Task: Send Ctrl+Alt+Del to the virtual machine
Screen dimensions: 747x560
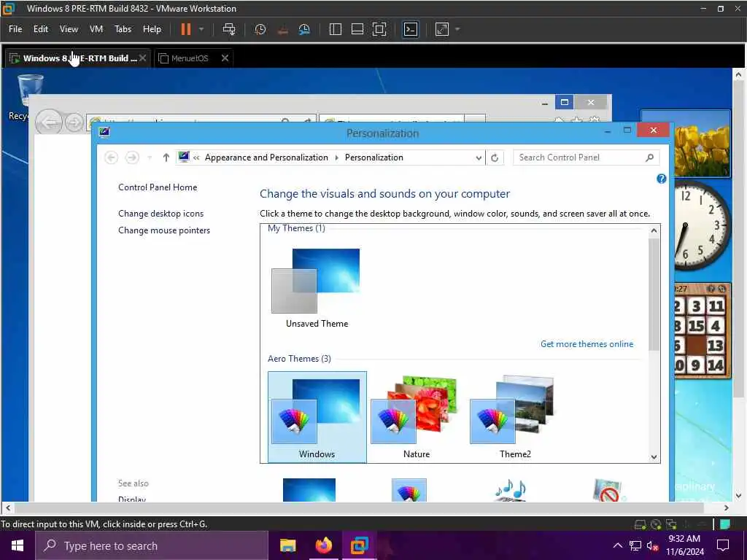Action: click(x=228, y=29)
